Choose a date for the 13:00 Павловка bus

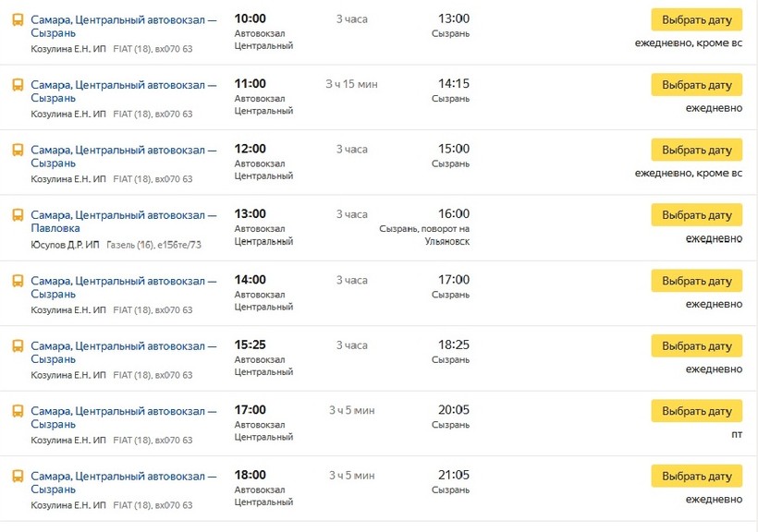point(696,215)
